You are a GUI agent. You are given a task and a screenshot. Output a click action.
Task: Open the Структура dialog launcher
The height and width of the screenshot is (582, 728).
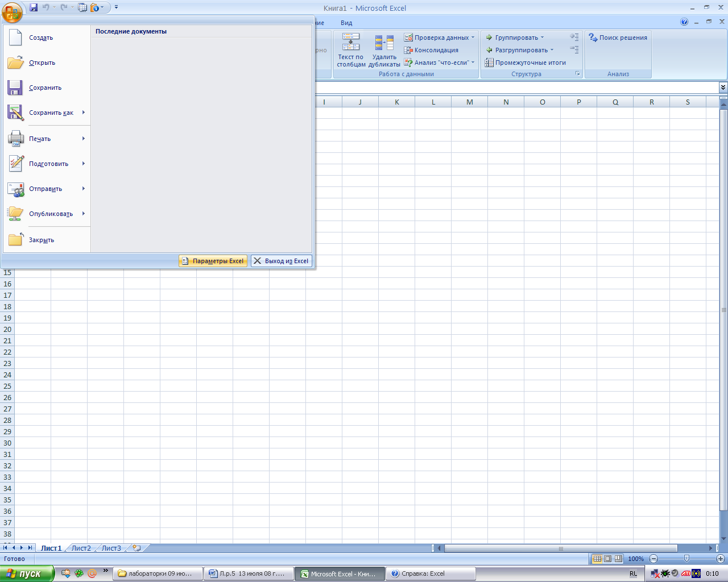click(578, 74)
